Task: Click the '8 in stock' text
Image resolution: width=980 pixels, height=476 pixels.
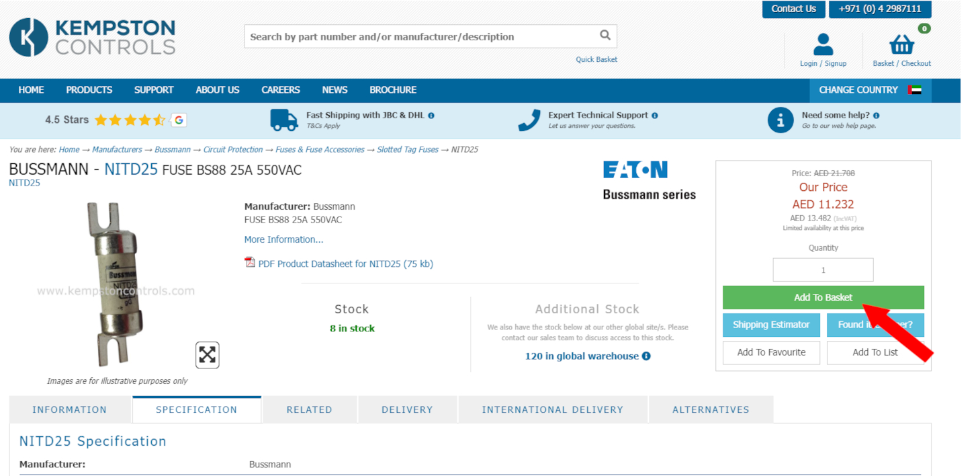Action: [352, 329]
